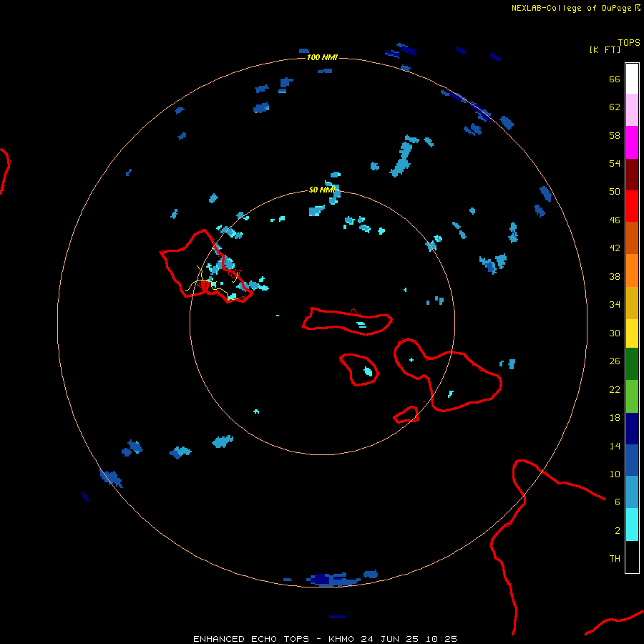Click the 50 legend value
The width and height of the screenshot is (644, 644).
tap(615, 192)
